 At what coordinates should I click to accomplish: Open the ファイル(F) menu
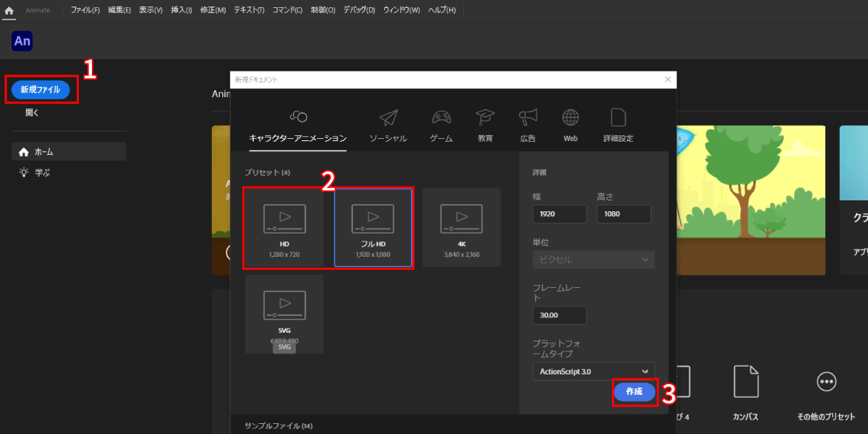(x=85, y=10)
